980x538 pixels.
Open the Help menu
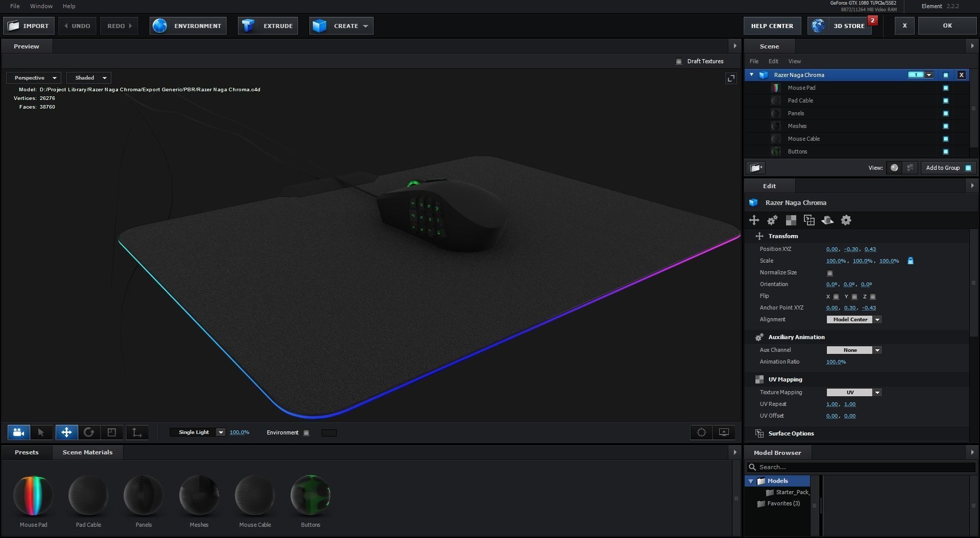69,6
